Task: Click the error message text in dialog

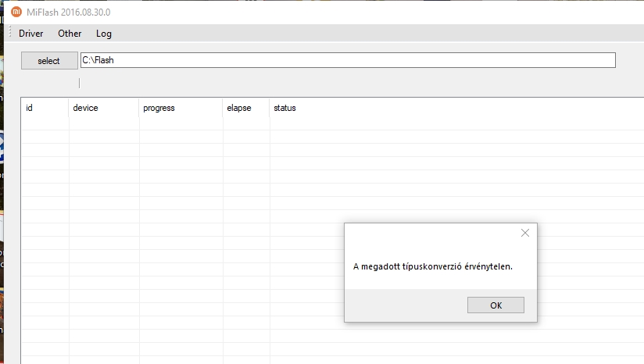Action: pos(433,266)
